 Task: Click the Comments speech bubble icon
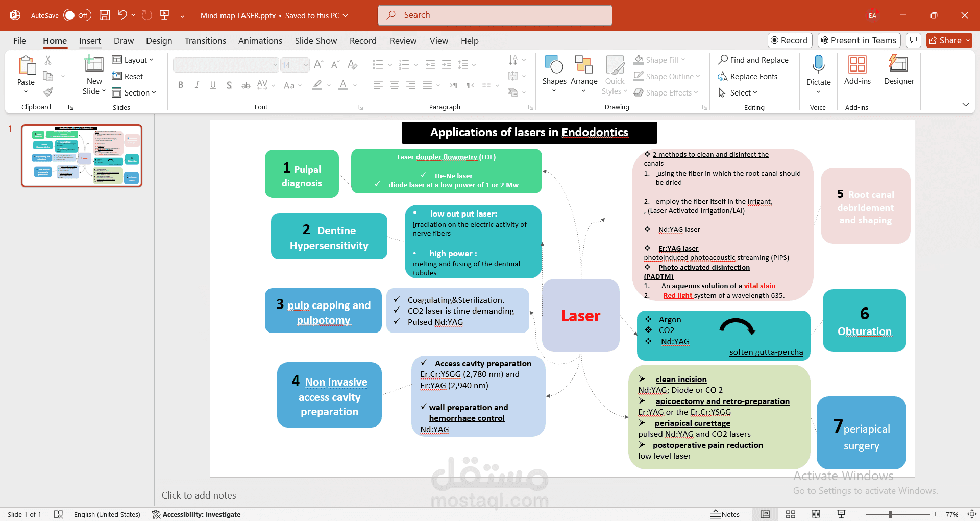(914, 40)
